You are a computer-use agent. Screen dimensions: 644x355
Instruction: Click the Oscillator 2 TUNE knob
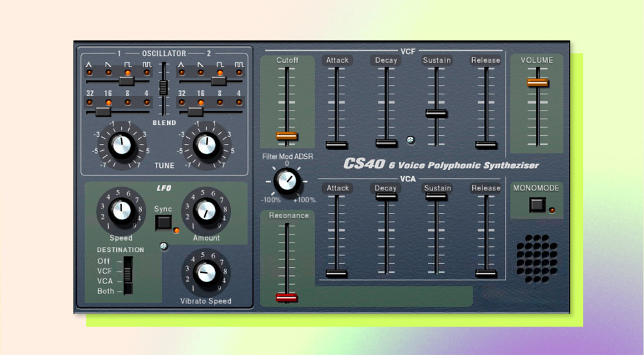(206, 145)
